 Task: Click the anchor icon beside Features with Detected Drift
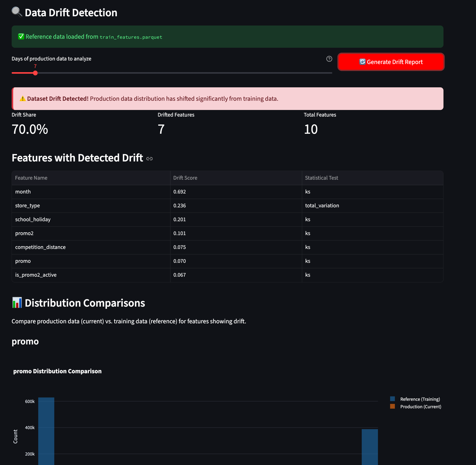[149, 159]
